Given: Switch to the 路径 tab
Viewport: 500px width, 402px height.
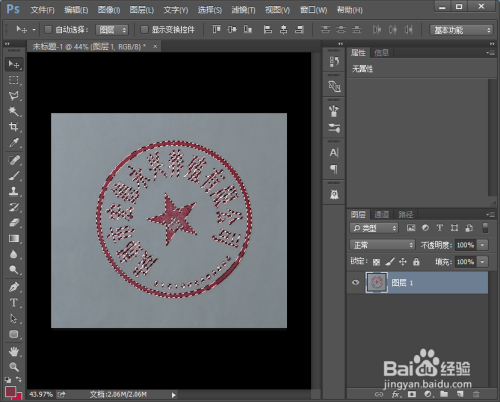Looking at the screenshot, I should click(406, 214).
